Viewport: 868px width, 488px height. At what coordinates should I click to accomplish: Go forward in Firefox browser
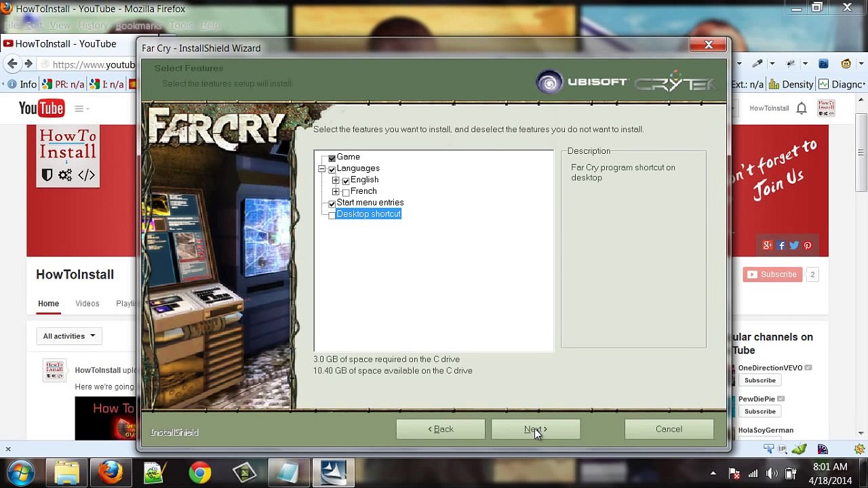click(28, 64)
